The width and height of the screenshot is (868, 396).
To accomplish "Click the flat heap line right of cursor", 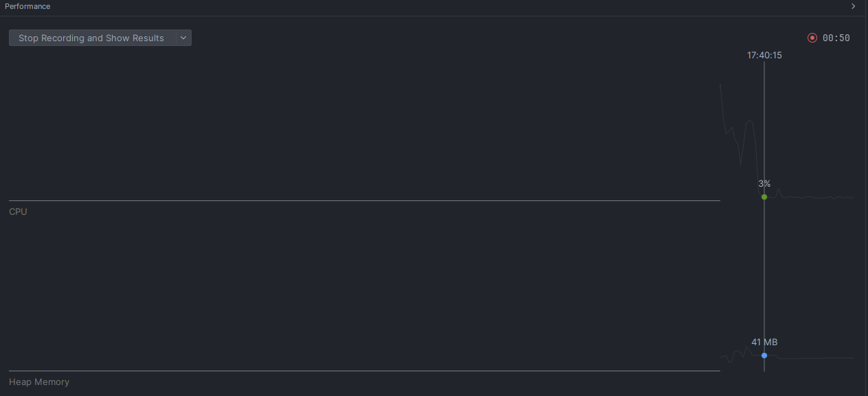I will (x=817, y=358).
